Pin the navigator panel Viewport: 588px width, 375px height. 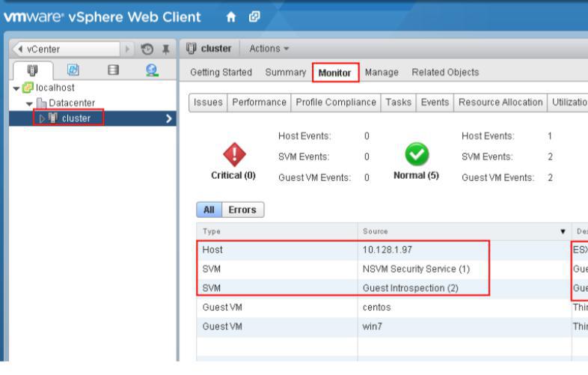click(166, 49)
